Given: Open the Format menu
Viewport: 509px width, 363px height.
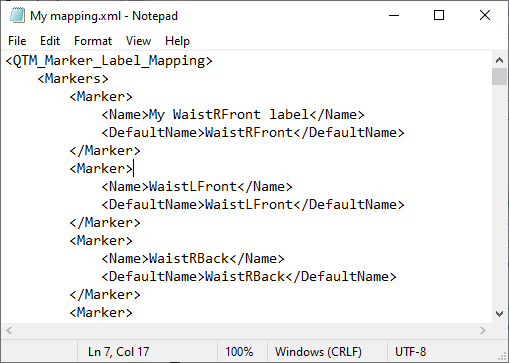Looking at the screenshot, I should 93,41.
